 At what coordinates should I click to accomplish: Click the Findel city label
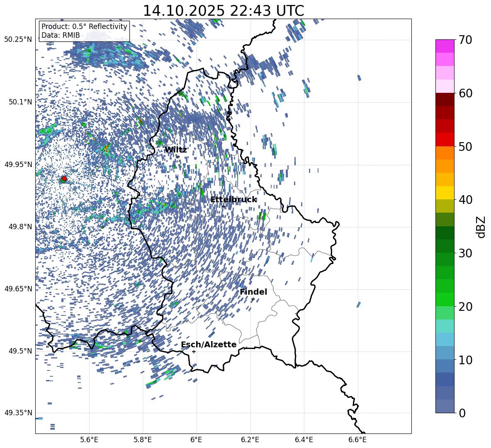tap(253, 292)
